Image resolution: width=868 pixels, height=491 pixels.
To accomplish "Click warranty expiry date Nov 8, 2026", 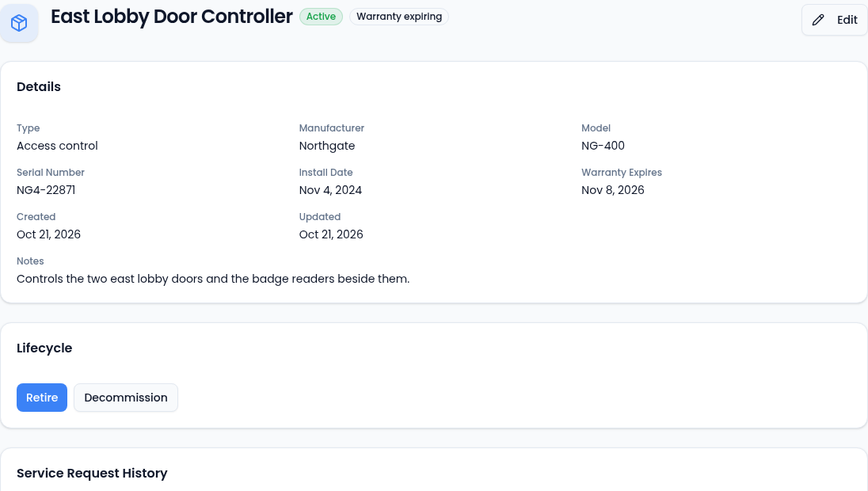I will (613, 190).
